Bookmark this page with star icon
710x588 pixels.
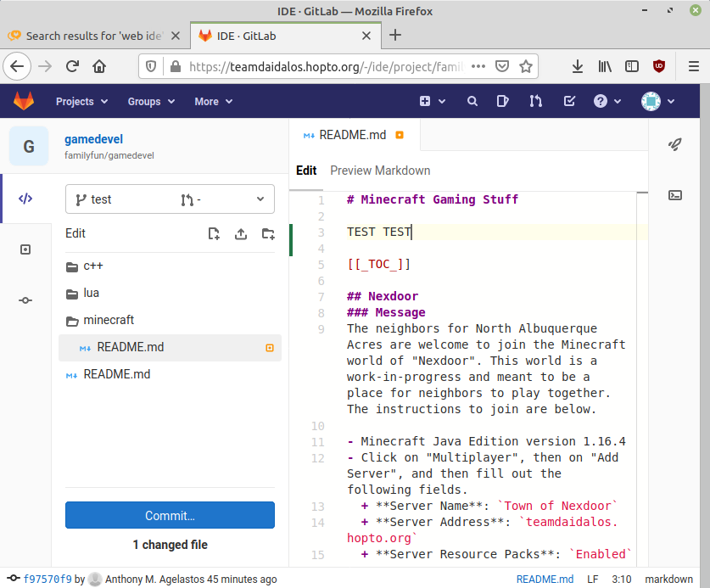526,66
